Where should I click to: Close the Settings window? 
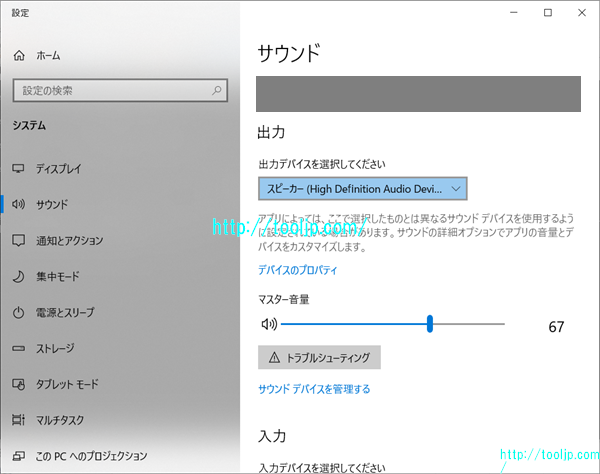582,13
